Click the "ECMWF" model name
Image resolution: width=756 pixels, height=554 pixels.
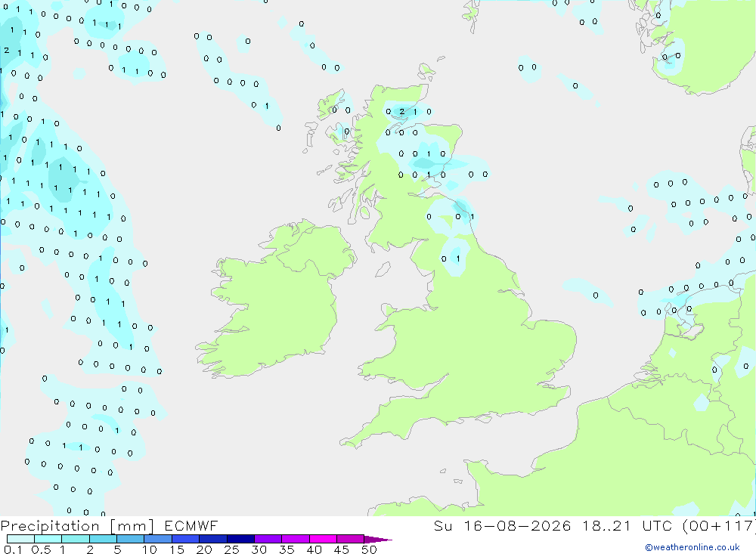tap(191, 526)
